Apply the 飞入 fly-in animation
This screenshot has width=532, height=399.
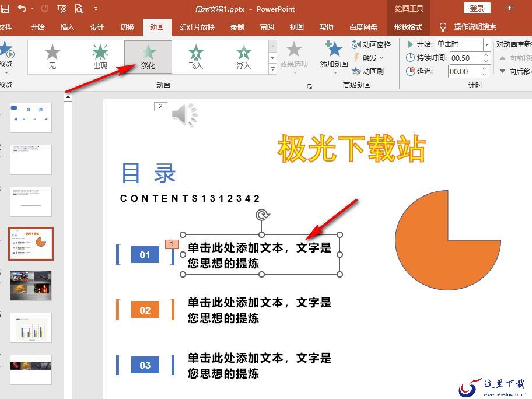pos(196,57)
